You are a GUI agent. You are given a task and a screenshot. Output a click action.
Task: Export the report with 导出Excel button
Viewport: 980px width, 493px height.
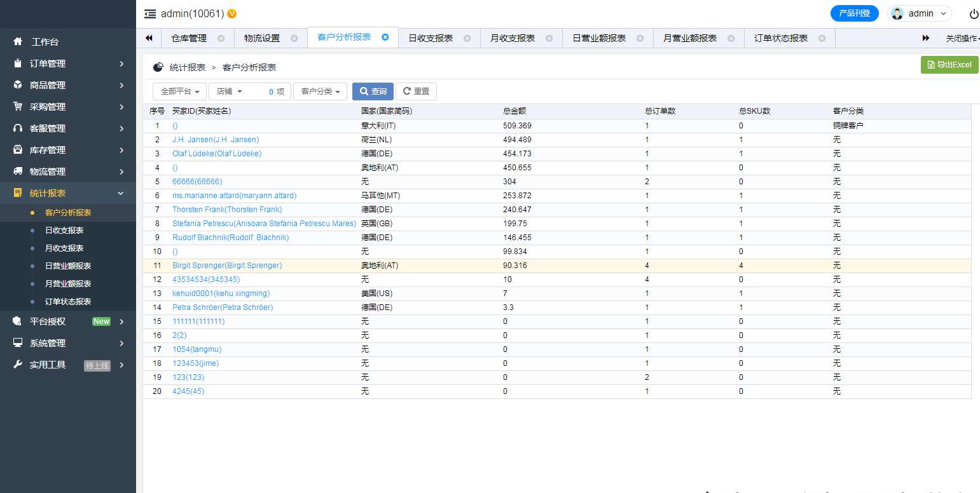[x=949, y=65]
